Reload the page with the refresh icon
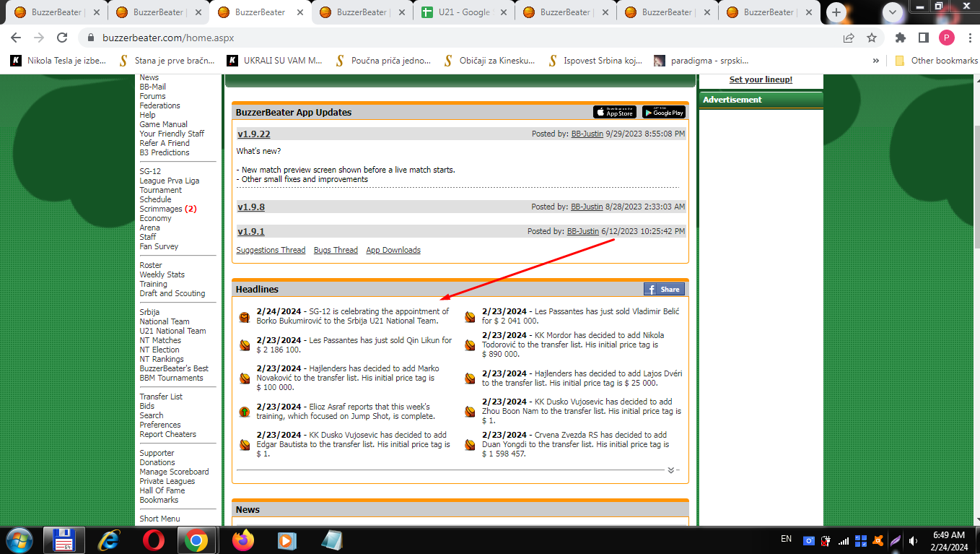Viewport: 980px width, 554px height. [62, 38]
